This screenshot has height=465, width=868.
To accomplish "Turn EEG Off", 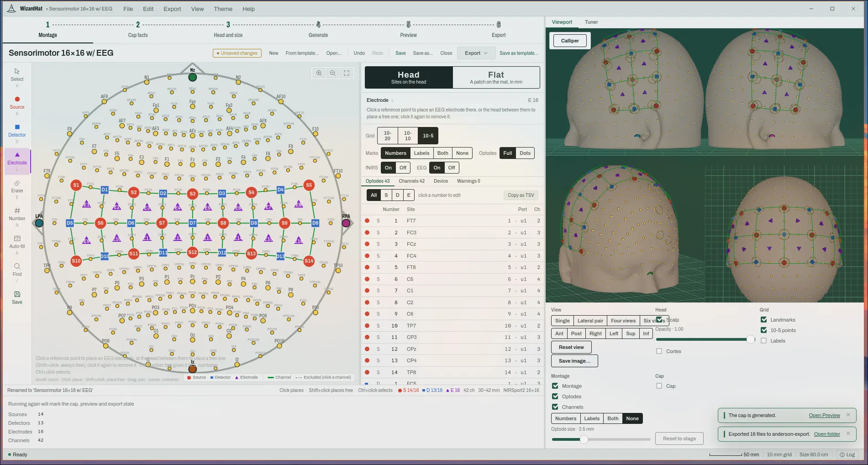I will 452,168.
